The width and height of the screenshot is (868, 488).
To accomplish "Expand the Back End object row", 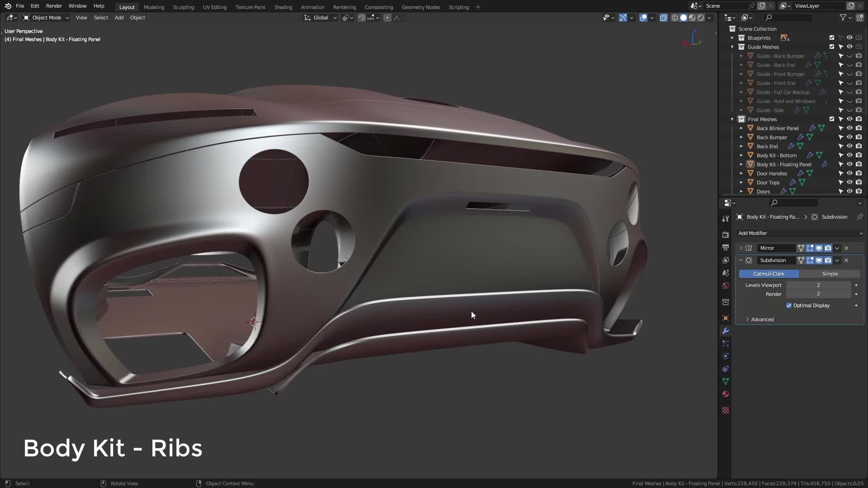I will [741, 146].
